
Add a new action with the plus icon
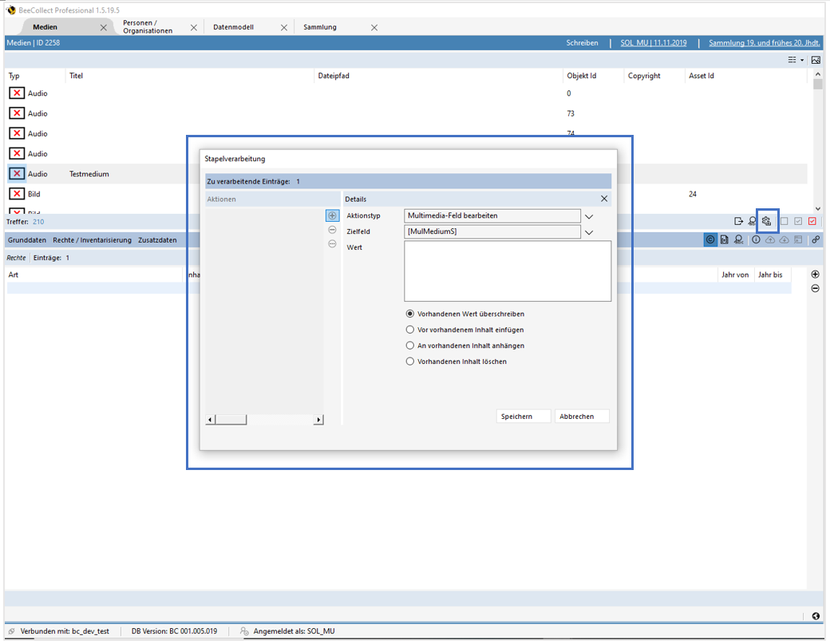332,215
